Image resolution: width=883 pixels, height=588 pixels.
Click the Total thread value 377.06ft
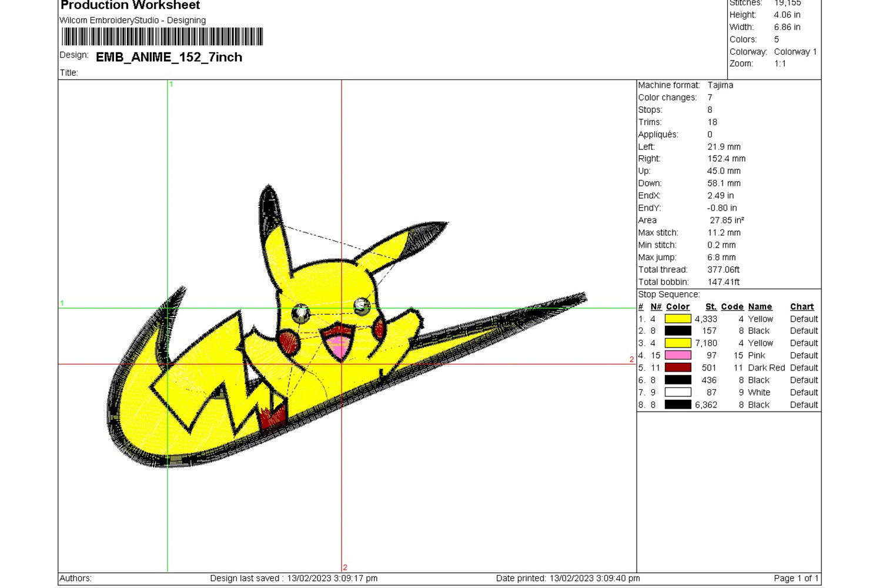724,270
